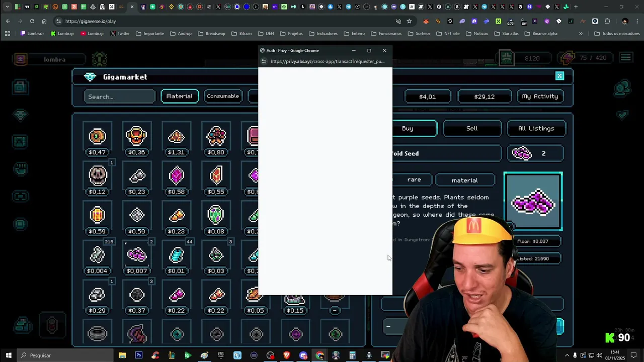This screenshot has height=362, width=644.
Task: Click the lombra player name
Action: click(x=54, y=59)
